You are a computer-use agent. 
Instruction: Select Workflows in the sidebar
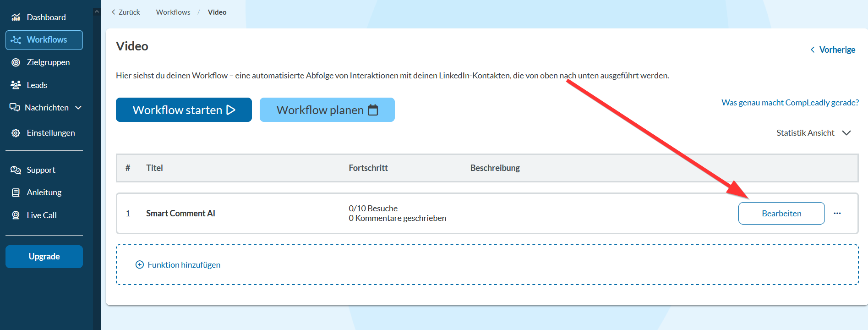pos(44,40)
